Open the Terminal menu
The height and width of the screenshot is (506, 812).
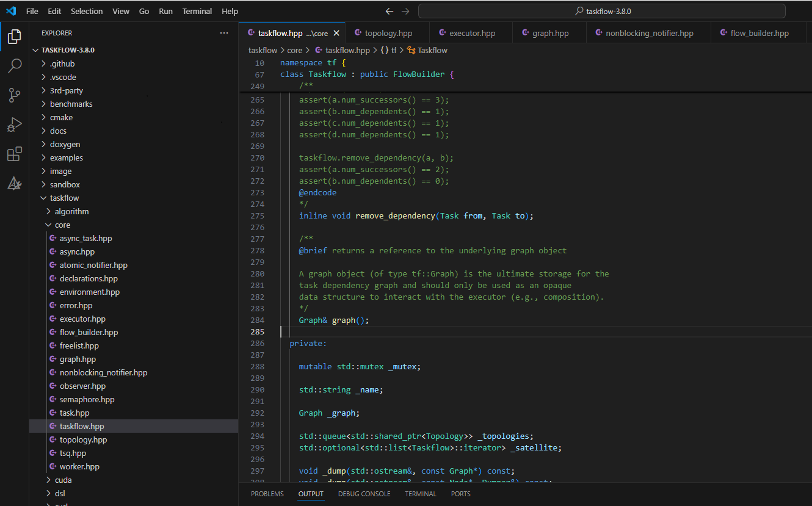click(197, 11)
